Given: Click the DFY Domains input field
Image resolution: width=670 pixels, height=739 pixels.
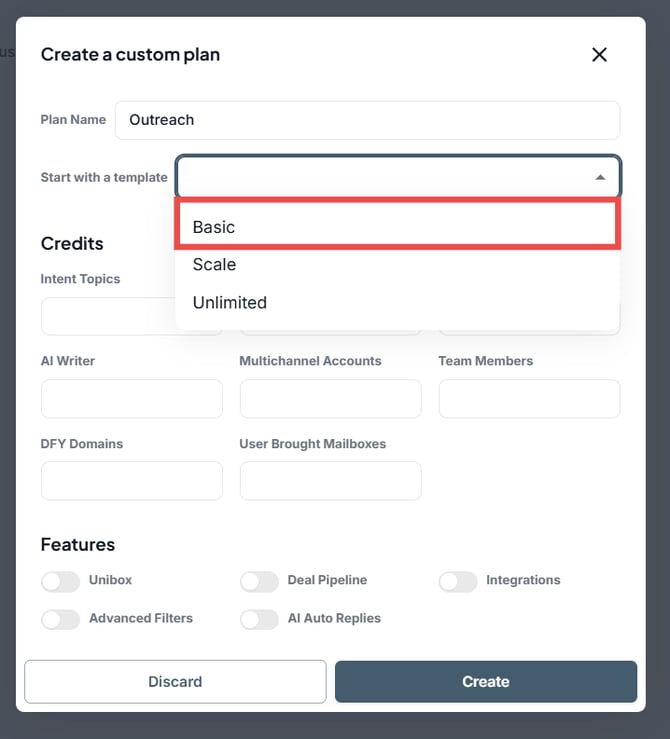Looking at the screenshot, I should pyautogui.click(x=131, y=480).
